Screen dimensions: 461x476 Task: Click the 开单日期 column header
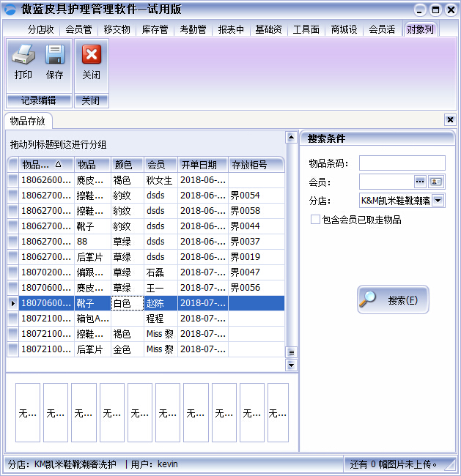199,164
